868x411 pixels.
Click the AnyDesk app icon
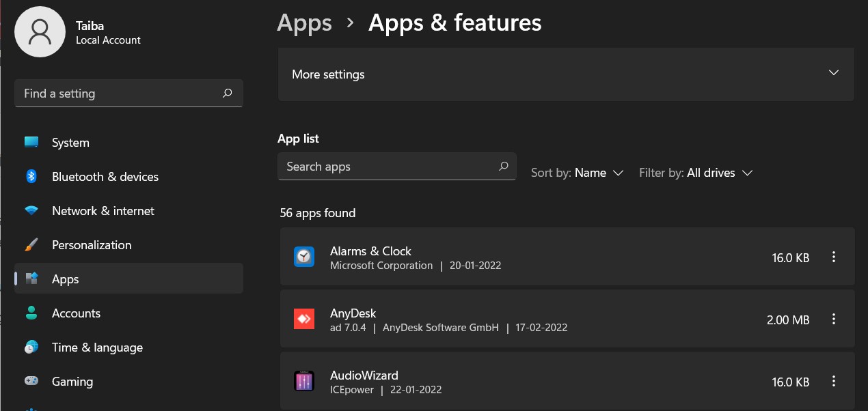coord(304,318)
